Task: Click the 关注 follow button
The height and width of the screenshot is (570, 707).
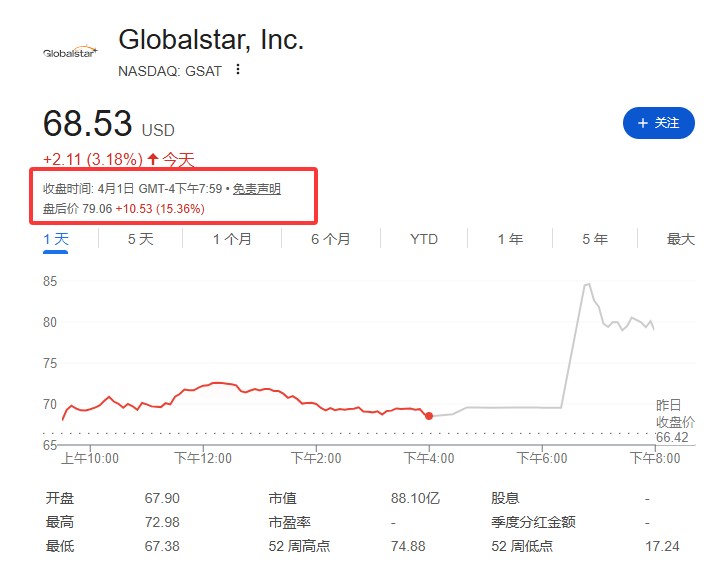Action: pyautogui.click(x=658, y=123)
